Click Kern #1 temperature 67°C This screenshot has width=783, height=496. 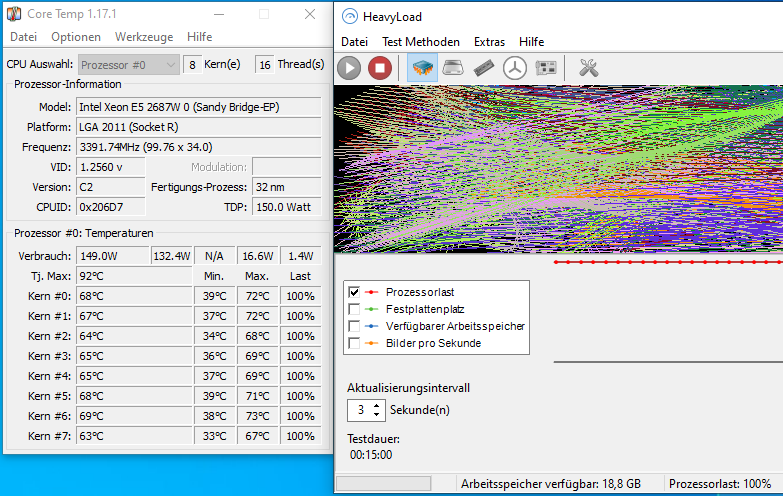(134, 316)
